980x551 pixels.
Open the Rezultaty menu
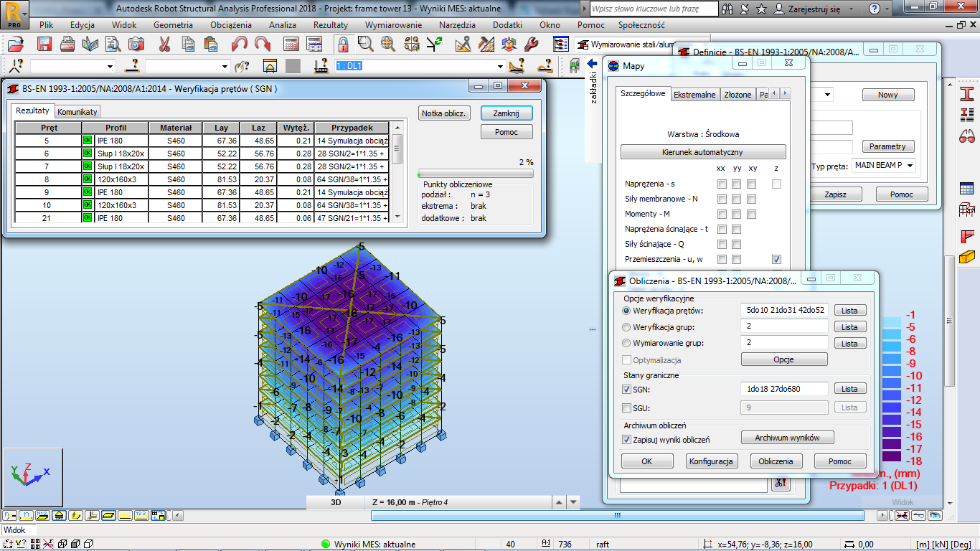coord(331,24)
